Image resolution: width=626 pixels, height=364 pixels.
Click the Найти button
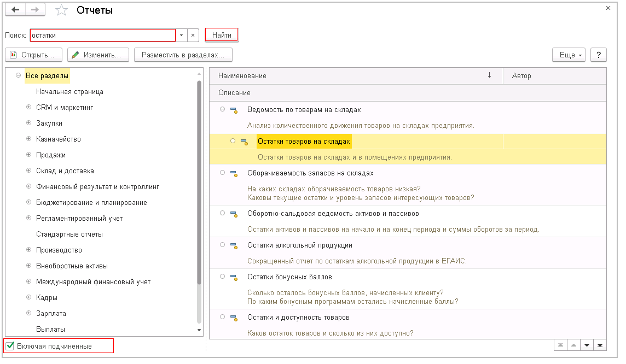coord(222,35)
